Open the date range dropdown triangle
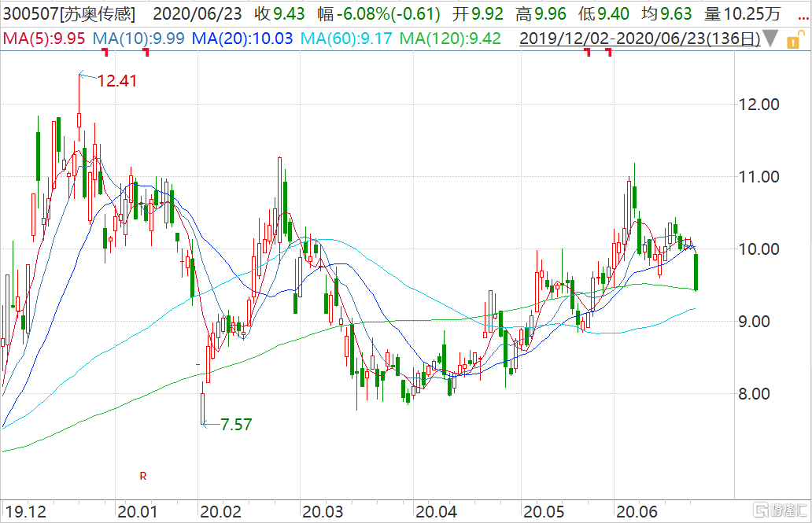The image size is (812, 523). click(x=770, y=39)
